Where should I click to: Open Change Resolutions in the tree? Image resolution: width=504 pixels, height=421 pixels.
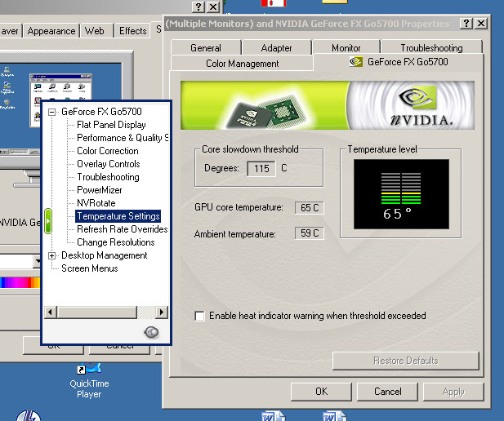(116, 242)
